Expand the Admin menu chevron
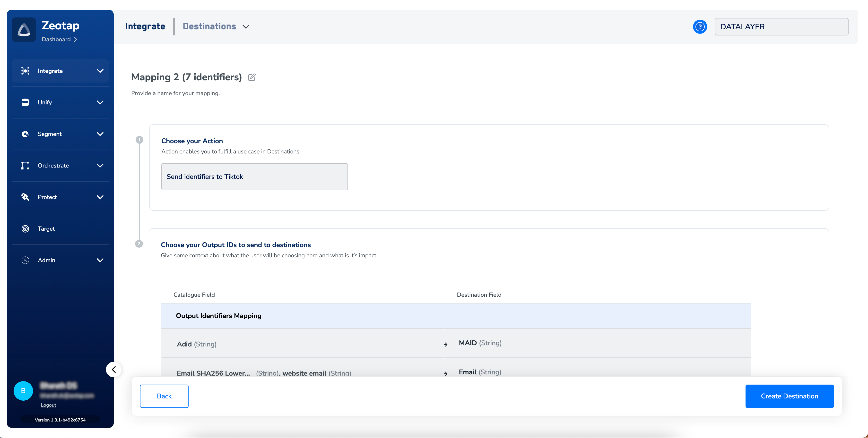 [100, 260]
